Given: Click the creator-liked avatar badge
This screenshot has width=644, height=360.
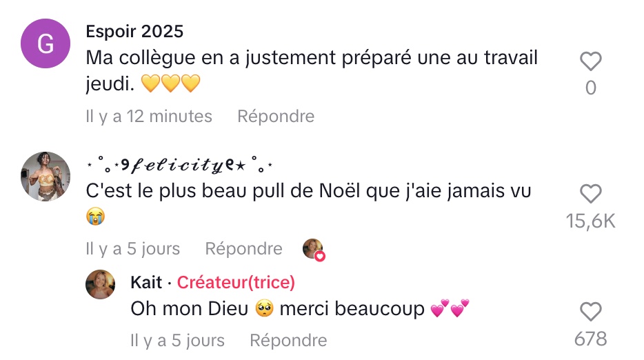Looking at the screenshot, I should pos(314,250).
